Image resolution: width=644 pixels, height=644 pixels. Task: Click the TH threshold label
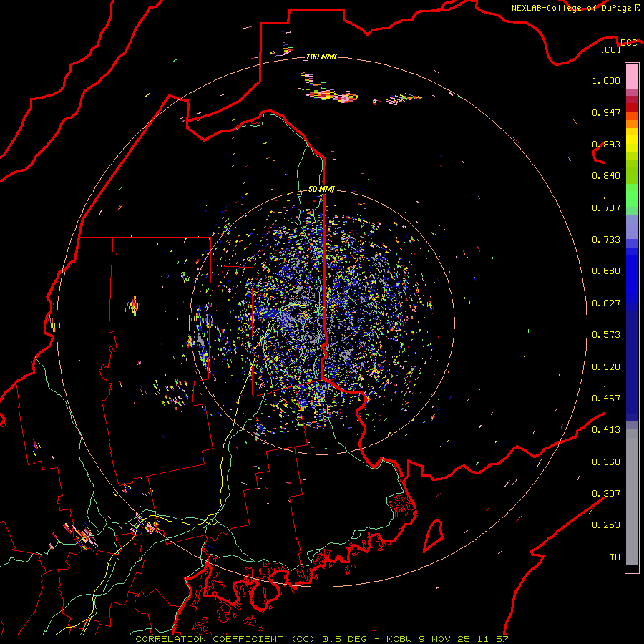pos(615,557)
